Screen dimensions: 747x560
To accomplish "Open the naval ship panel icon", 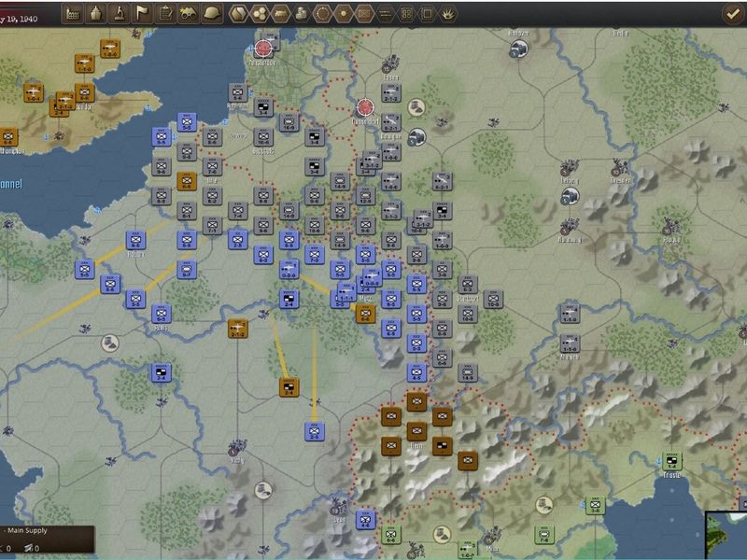I will 96,14.
